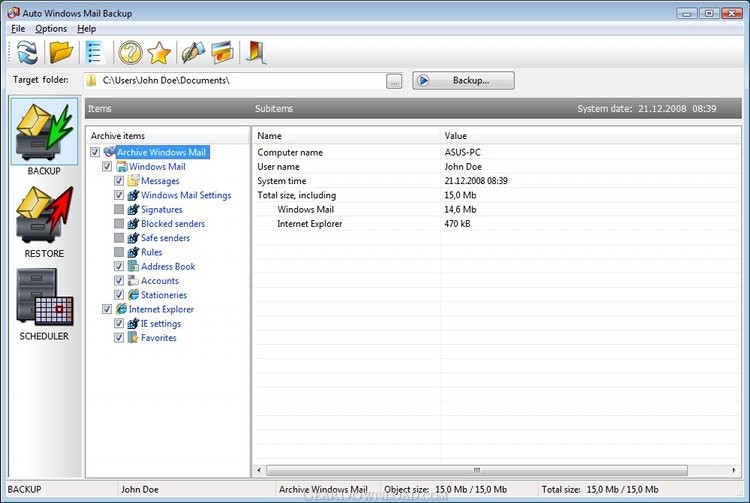The width and height of the screenshot is (750, 503).
Task: Select the Archive Windows Mail tree label
Action: coord(162,152)
